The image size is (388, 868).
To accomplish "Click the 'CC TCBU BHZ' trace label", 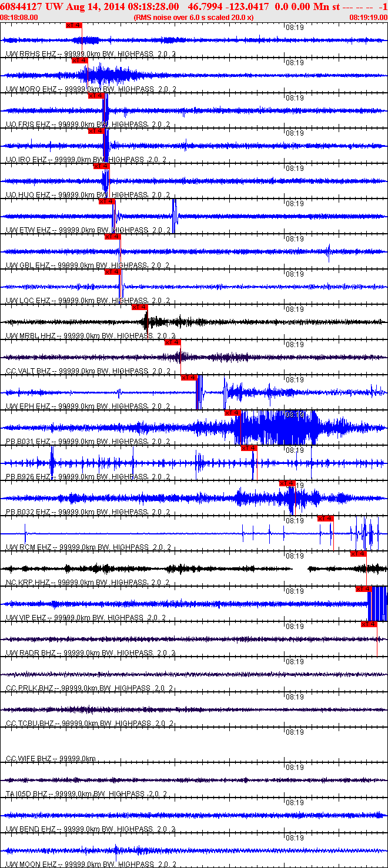I will point(29,724).
